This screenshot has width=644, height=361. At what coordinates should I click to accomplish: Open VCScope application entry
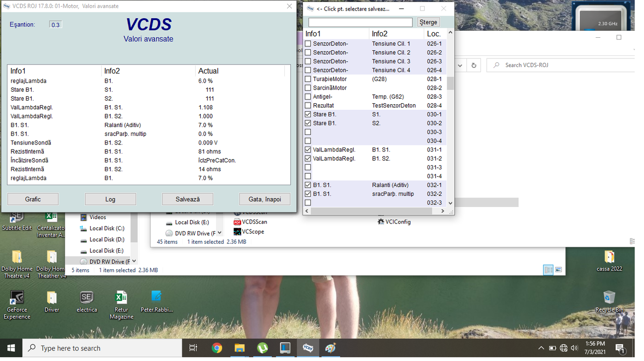(249, 232)
